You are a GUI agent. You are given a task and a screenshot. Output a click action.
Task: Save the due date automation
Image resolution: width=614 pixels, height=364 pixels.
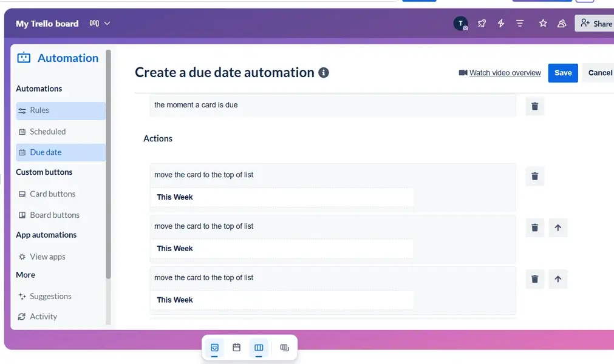[x=562, y=72]
